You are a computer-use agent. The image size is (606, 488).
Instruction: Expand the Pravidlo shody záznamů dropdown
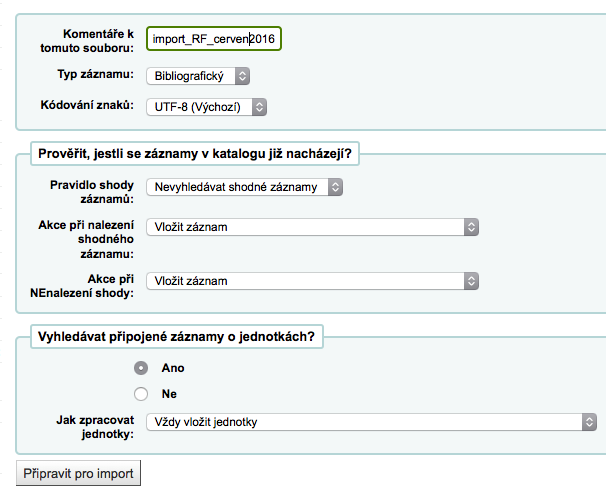(x=244, y=187)
